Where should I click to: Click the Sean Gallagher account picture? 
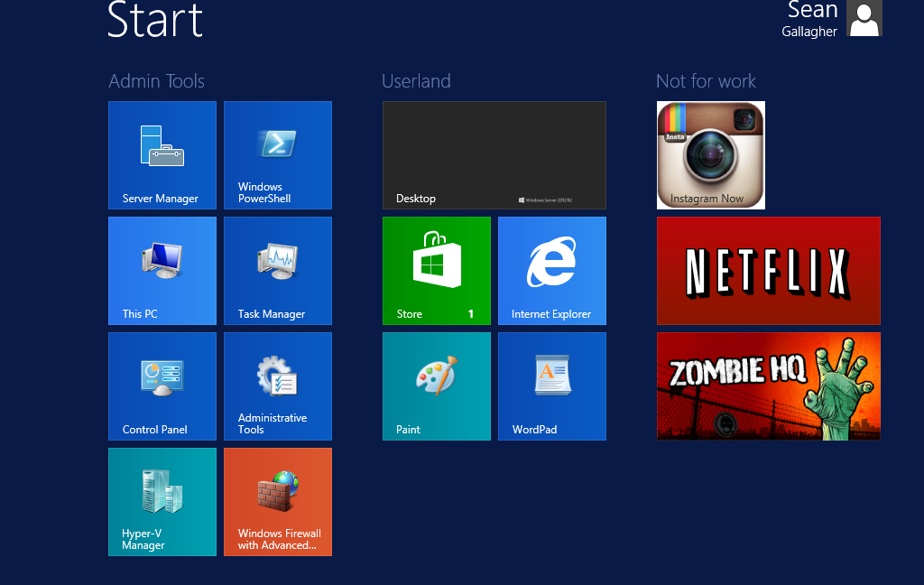coord(864,18)
